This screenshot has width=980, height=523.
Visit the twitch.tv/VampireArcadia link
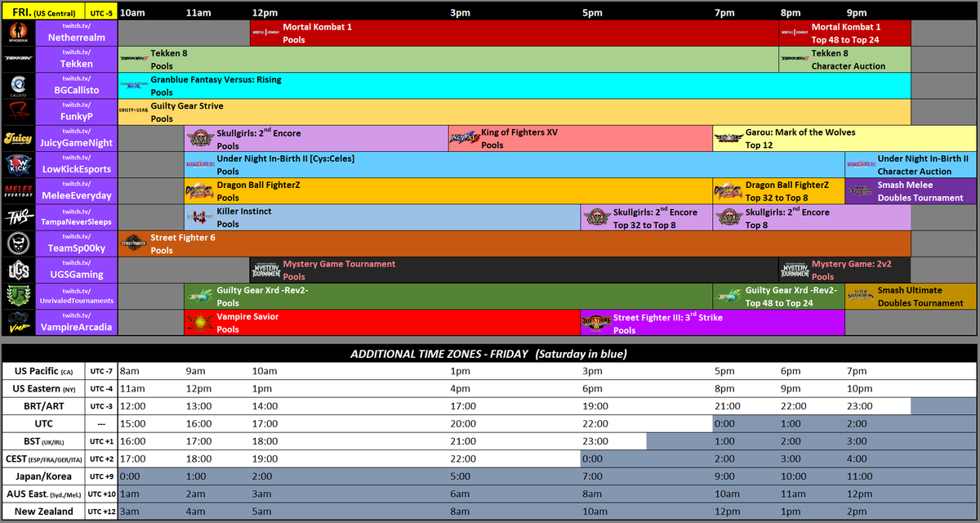[78, 322]
